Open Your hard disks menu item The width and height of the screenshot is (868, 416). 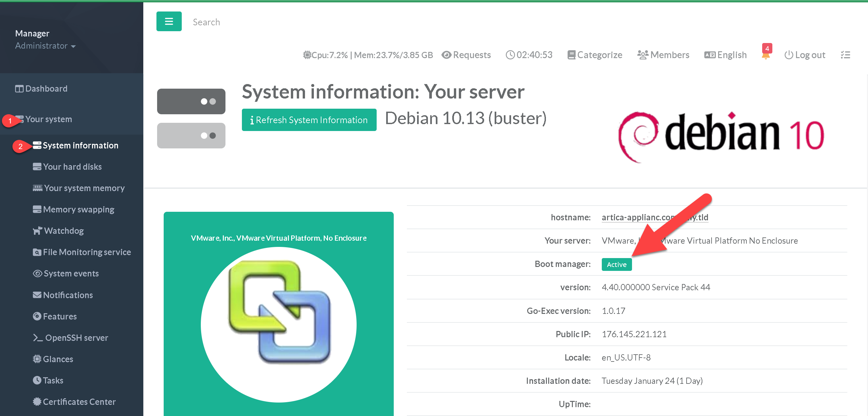[72, 166]
